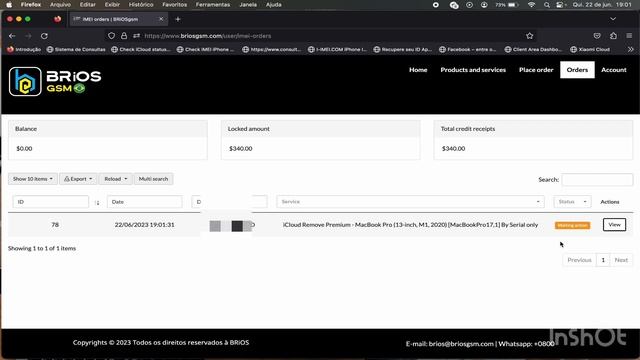The width and height of the screenshot is (640, 360).
Task: Open Show 10 items dropdown
Action: [x=33, y=179]
